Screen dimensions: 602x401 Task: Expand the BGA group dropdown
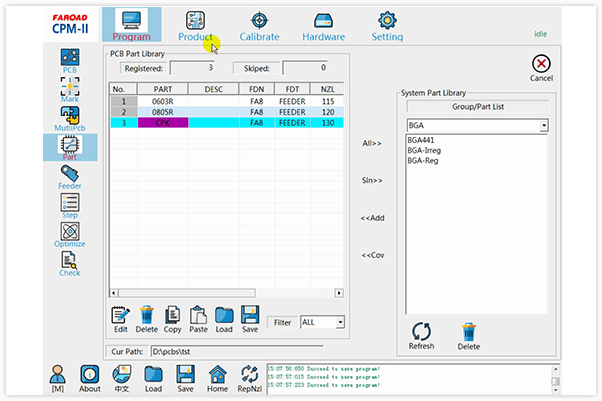click(544, 126)
